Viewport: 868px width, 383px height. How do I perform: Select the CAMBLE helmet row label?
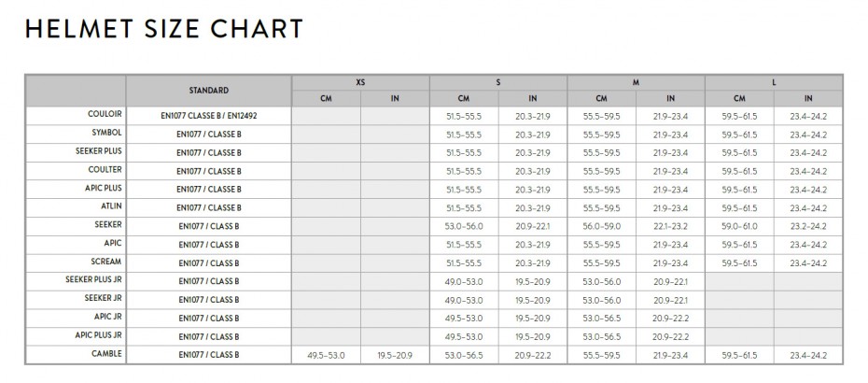(106, 354)
